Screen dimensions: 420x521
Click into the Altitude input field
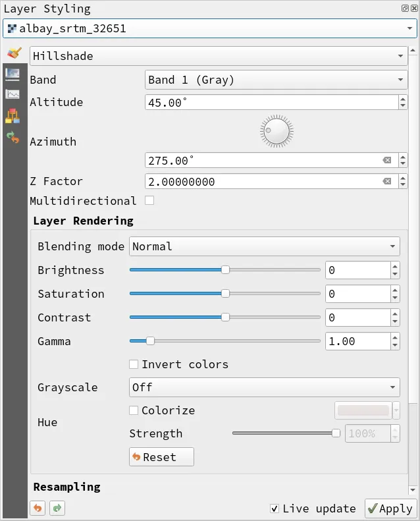(272, 102)
